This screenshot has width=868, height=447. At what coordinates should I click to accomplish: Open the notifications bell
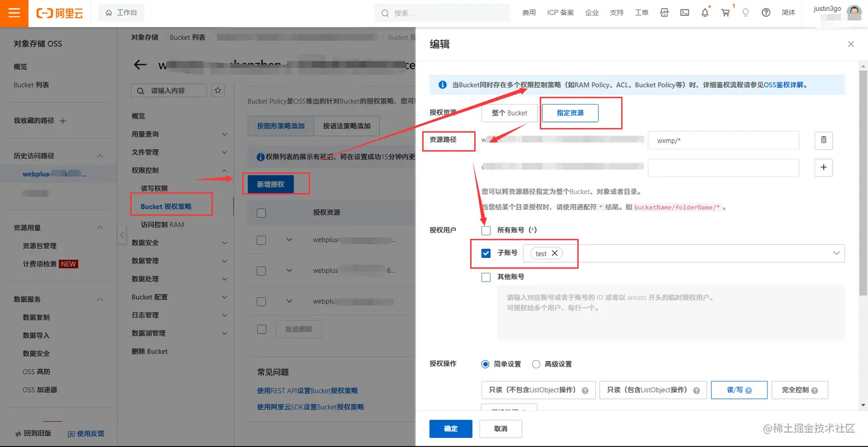(705, 13)
